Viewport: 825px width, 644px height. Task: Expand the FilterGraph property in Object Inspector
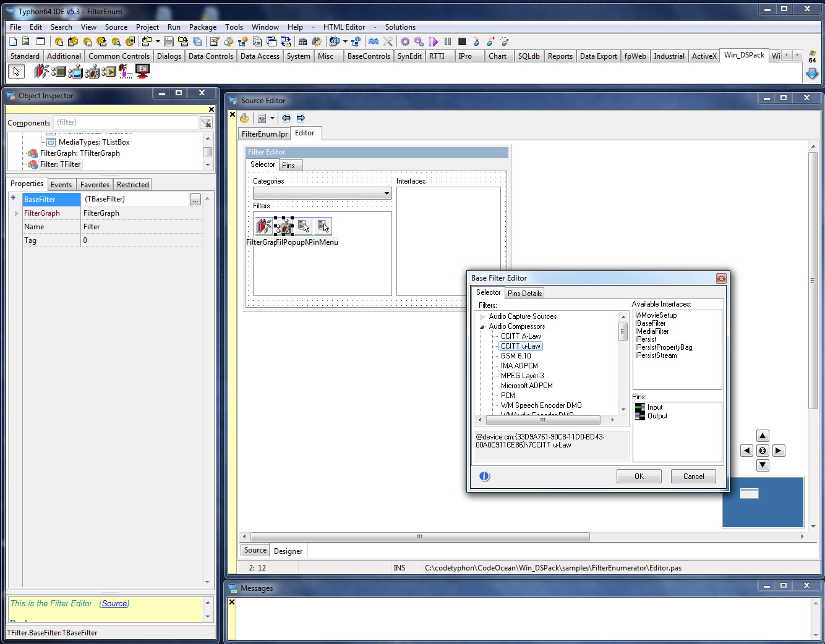pos(16,213)
